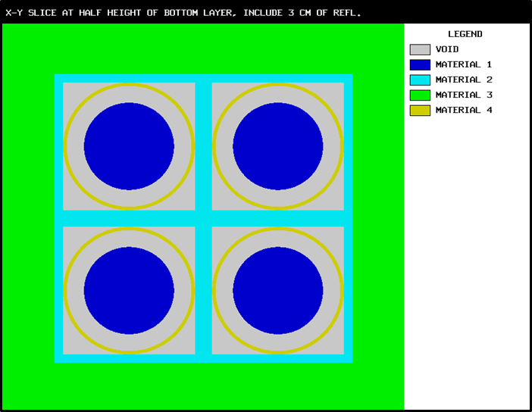Select the yellow MATERIAL 4 legend swatch

click(420, 111)
